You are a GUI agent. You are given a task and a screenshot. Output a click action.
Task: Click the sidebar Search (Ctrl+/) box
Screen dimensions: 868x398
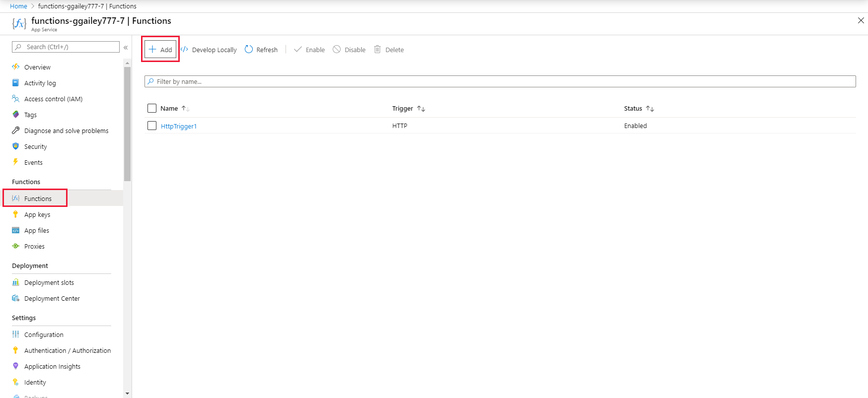coord(66,47)
